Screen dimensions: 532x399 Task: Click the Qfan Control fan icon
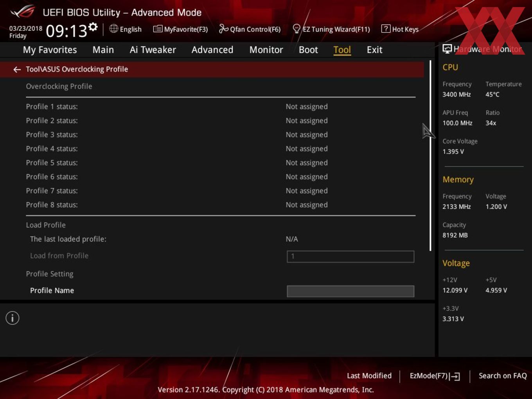click(x=223, y=29)
